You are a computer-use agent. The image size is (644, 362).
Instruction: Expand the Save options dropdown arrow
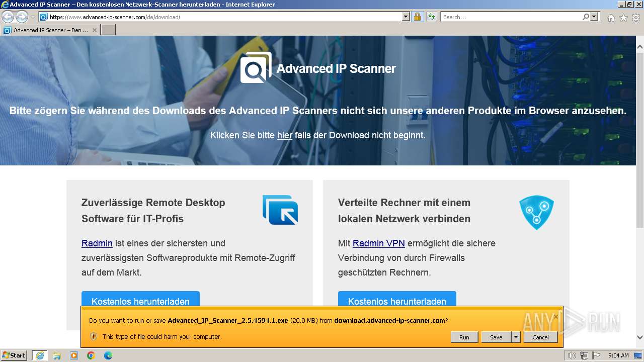(x=516, y=337)
